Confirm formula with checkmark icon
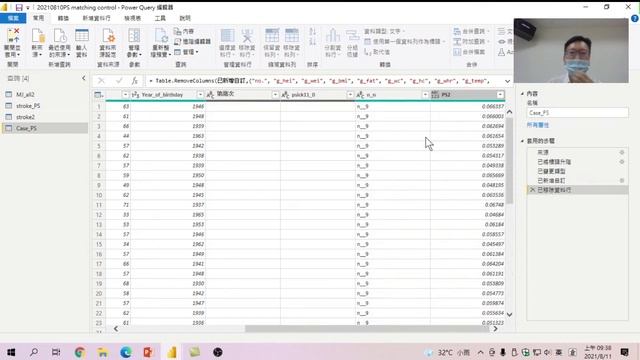The width and height of the screenshot is (640, 360). tap(119, 81)
